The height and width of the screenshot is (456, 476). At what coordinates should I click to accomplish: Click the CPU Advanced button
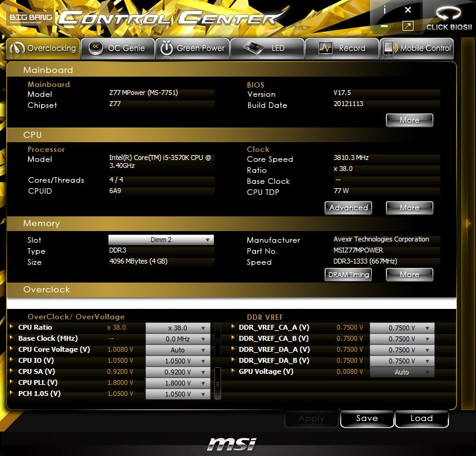point(348,208)
